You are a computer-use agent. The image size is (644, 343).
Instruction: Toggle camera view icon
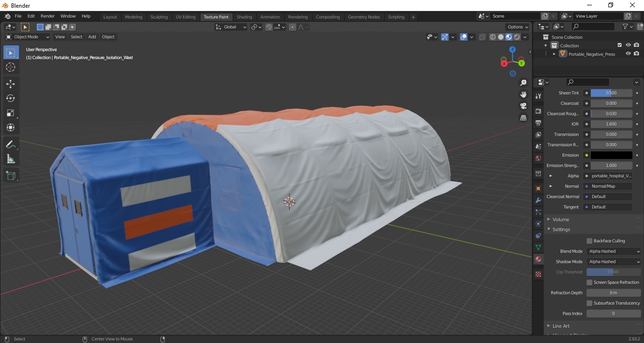[x=523, y=106]
